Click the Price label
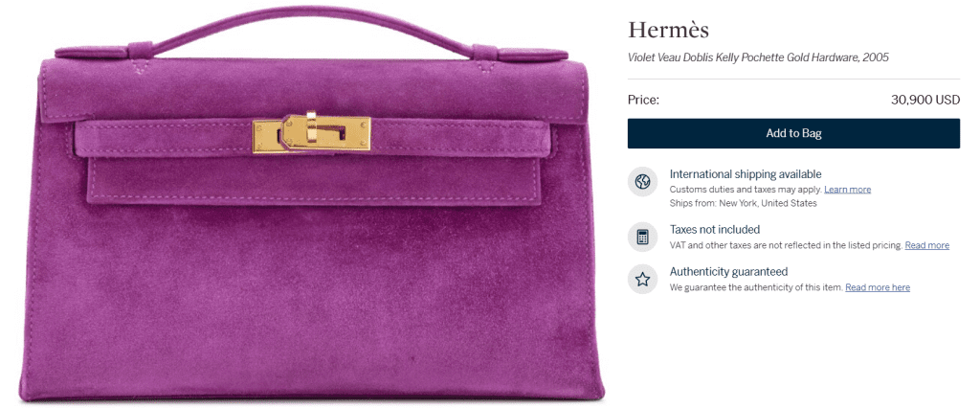The width and height of the screenshot is (980, 409). [x=643, y=100]
